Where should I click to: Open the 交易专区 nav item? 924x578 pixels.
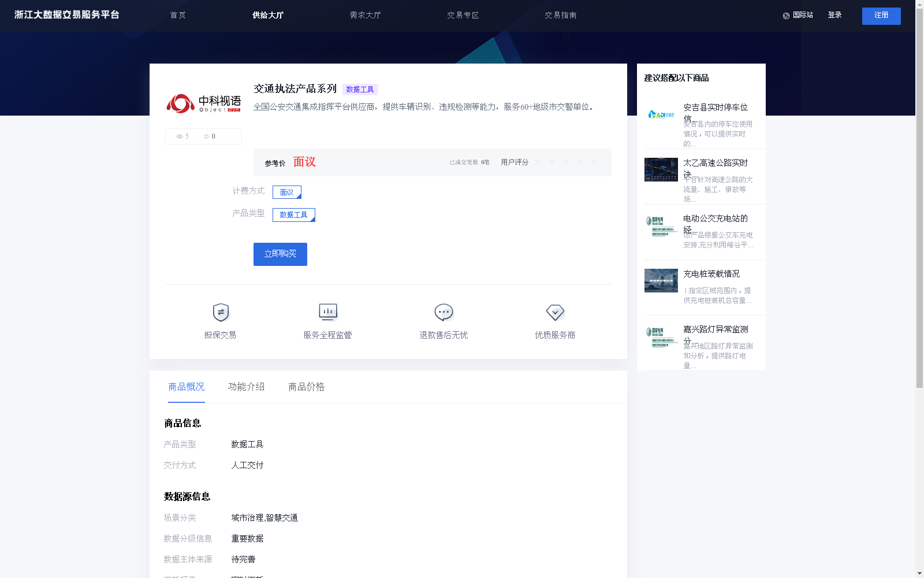[463, 15]
